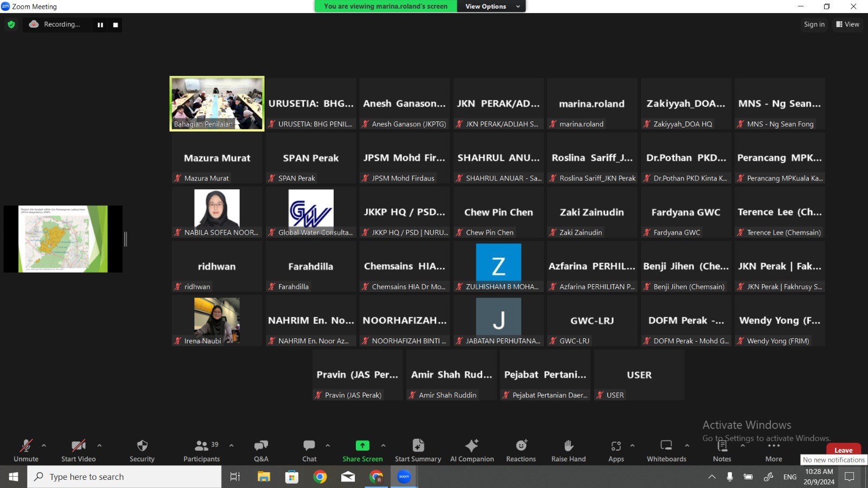The width and height of the screenshot is (868, 488).
Task: Expand video options arrow beside Start Video
Action: tap(99, 446)
